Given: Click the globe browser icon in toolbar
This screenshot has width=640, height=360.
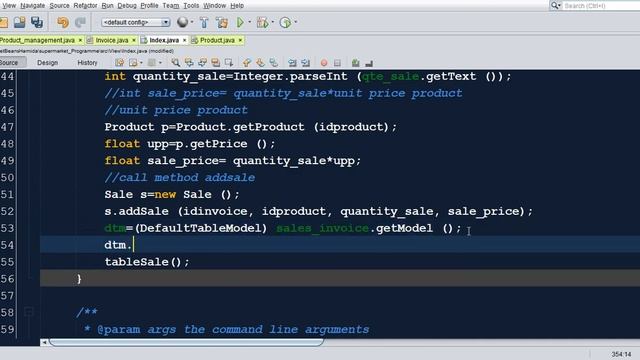Looking at the screenshot, I should (182, 22).
